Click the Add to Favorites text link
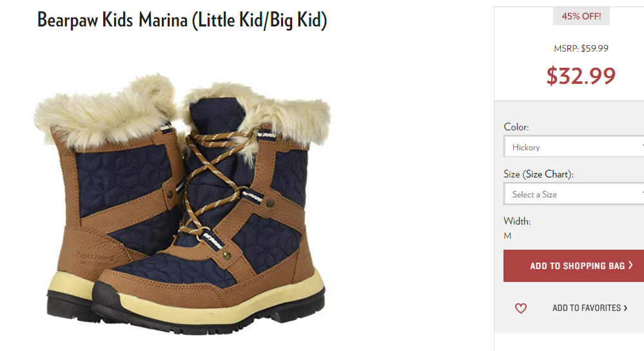644x351 pixels. [587, 308]
